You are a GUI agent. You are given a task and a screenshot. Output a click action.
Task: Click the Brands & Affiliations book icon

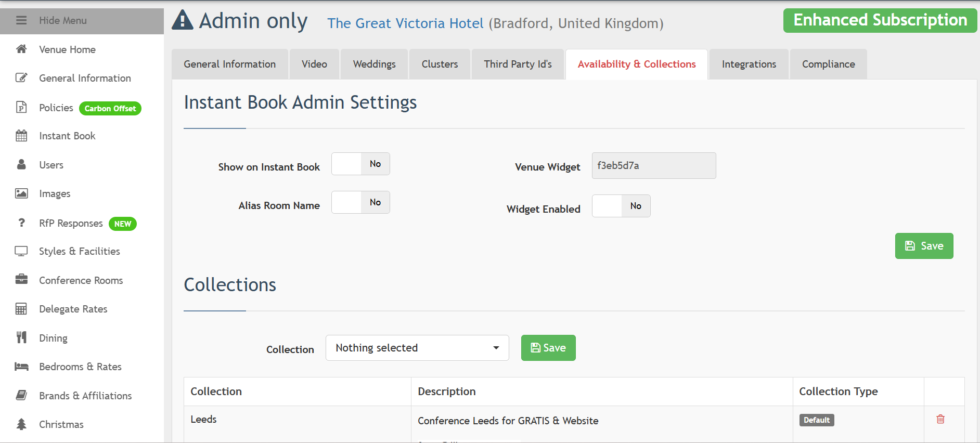coord(21,395)
